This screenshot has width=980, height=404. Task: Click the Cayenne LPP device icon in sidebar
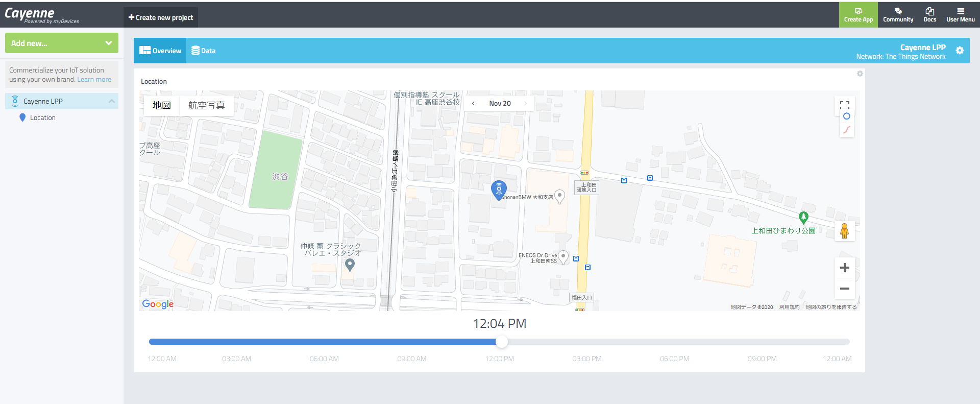pyautogui.click(x=15, y=101)
